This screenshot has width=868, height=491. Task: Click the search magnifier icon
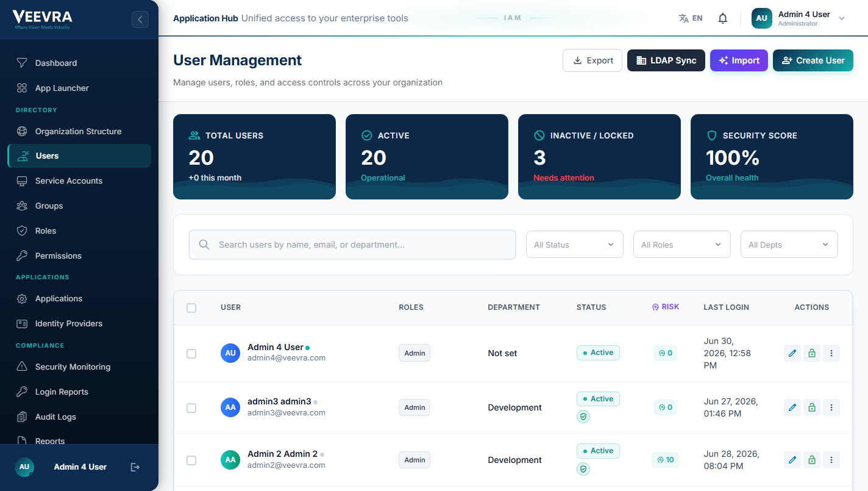(x=204, y=245)
